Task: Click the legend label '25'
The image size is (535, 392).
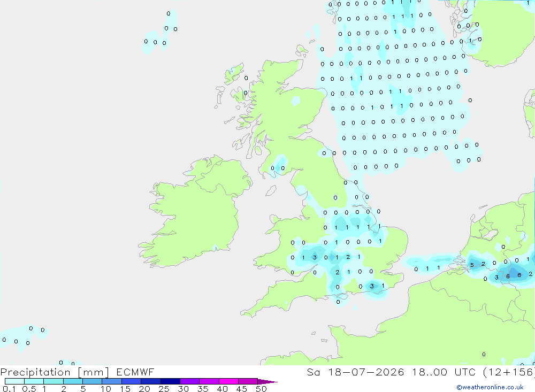Action: [x=164, y=389]
